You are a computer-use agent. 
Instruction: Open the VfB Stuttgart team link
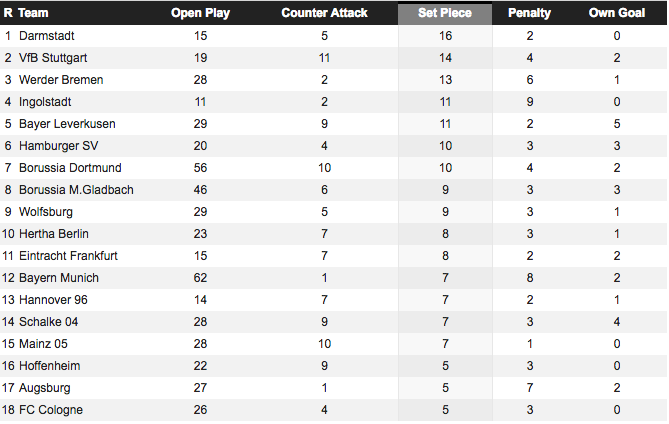(53, 58)
